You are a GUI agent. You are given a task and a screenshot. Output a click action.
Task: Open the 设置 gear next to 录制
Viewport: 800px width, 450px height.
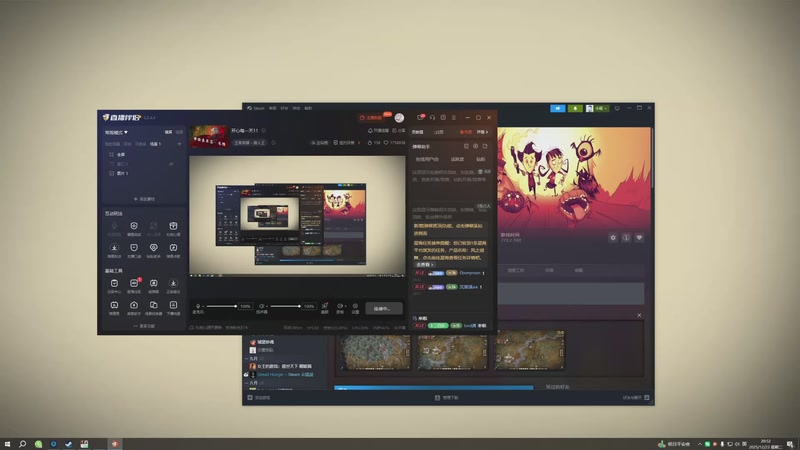[355, 306]
